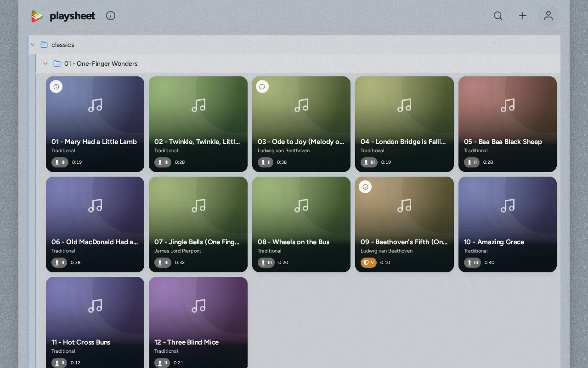Click the 0:40 duration on Amazing Grace
Image resolution: width=588 pixels, height=368 pixels.
490,263
